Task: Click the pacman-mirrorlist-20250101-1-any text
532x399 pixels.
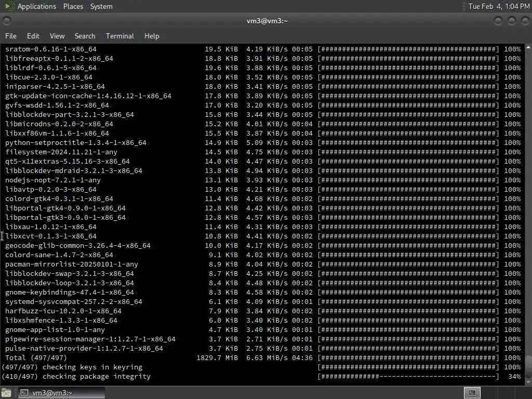Action: pos(72,264)
